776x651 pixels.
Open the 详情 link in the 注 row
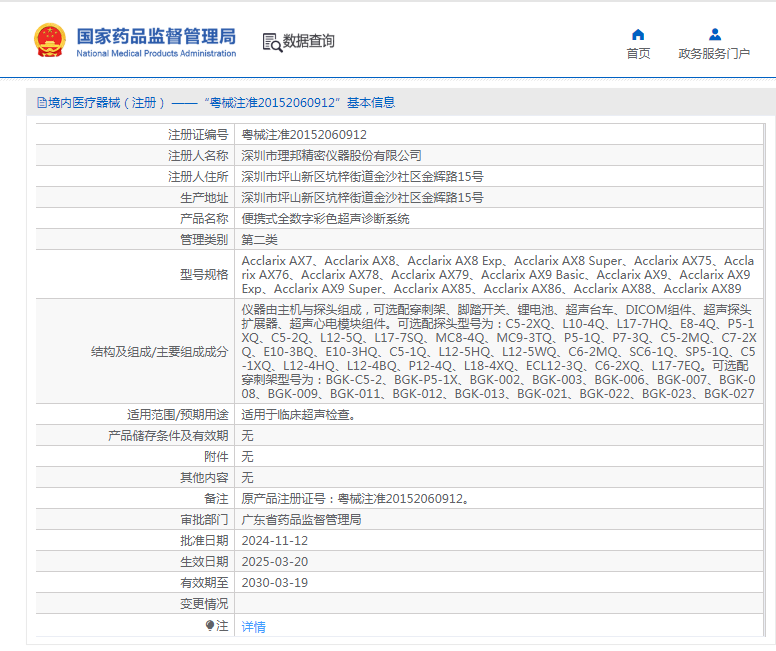click(x=254, y=626)
